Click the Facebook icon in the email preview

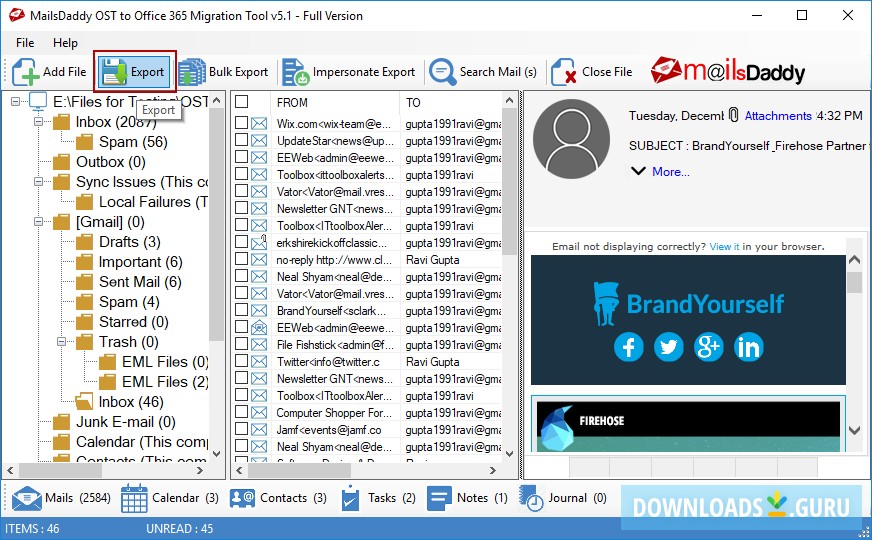[x=628, y=347]
